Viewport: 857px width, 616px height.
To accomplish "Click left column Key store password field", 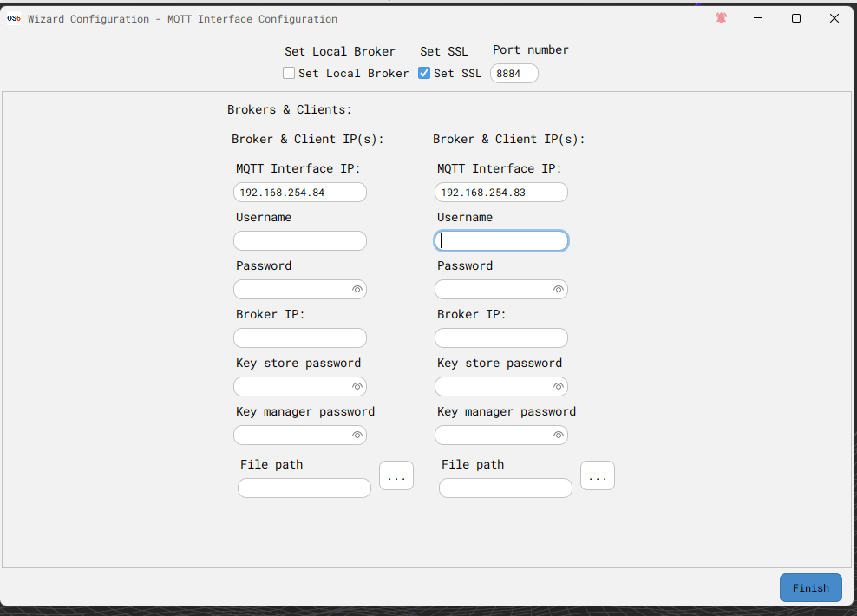I will [x=300, y=387].
